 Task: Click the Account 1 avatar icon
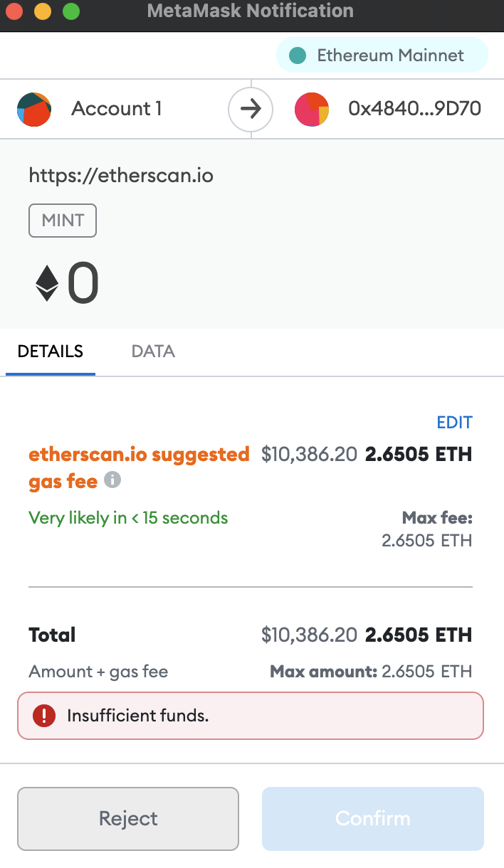[33, 109]
